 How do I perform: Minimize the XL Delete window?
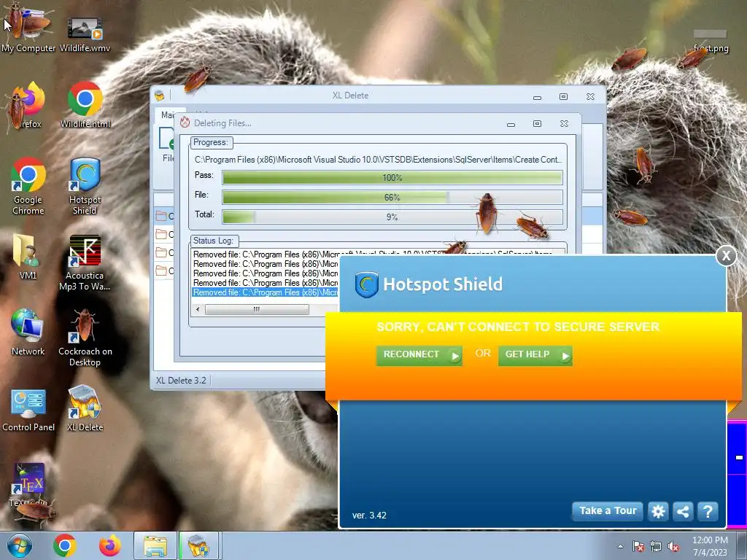pyautogui.click(x=538, y=97)
